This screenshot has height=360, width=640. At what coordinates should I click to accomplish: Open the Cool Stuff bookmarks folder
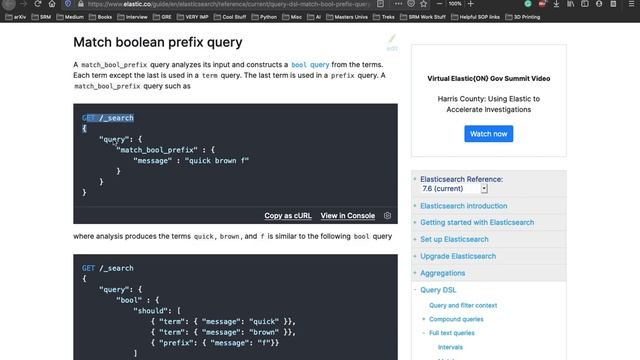point(230,17)
